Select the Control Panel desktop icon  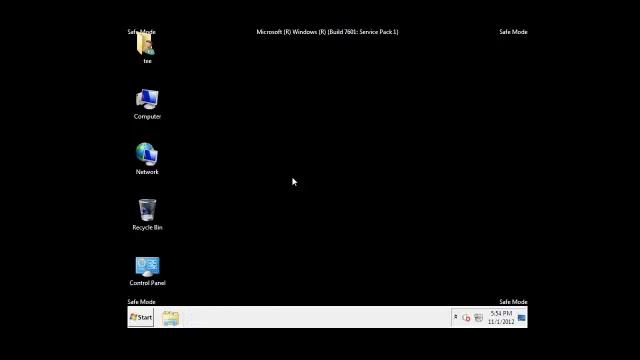(147, 267)
